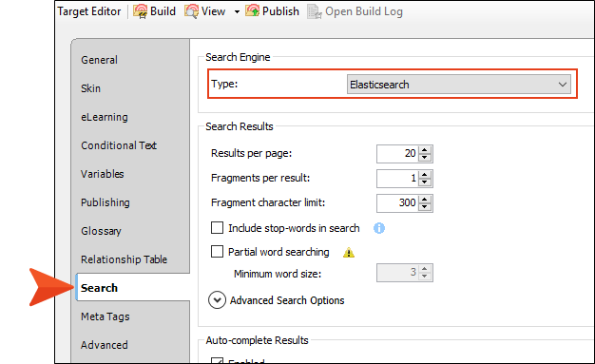Open the Glossary tab
Image resolution: width=595 pixels, height=364 pixels.
(x=101, y=231)
